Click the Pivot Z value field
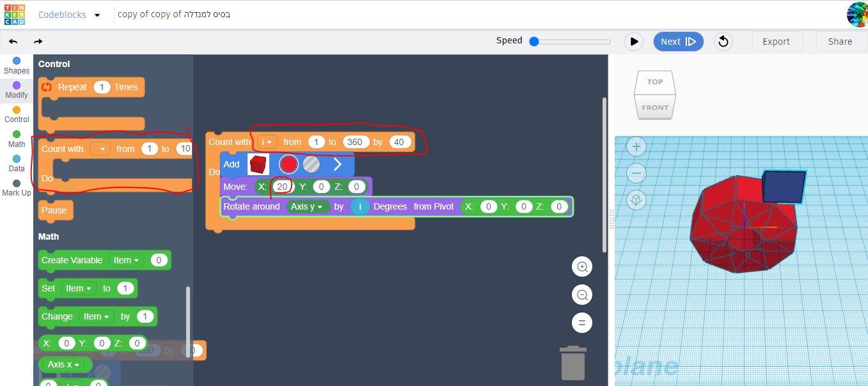The image size is (868, 386). tap(559, 206)
